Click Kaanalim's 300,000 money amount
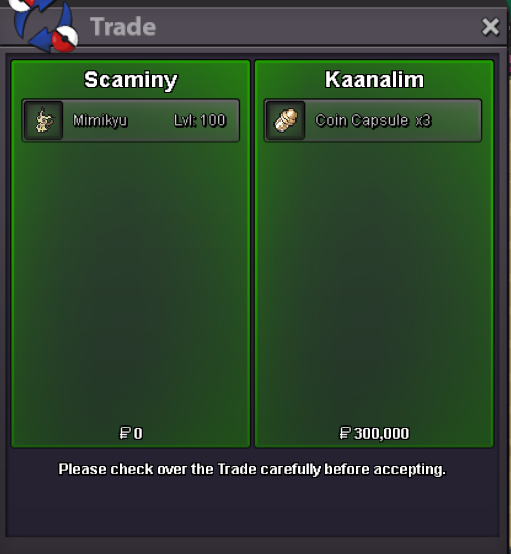Viewport: 511px width, 554px height. 381,434
